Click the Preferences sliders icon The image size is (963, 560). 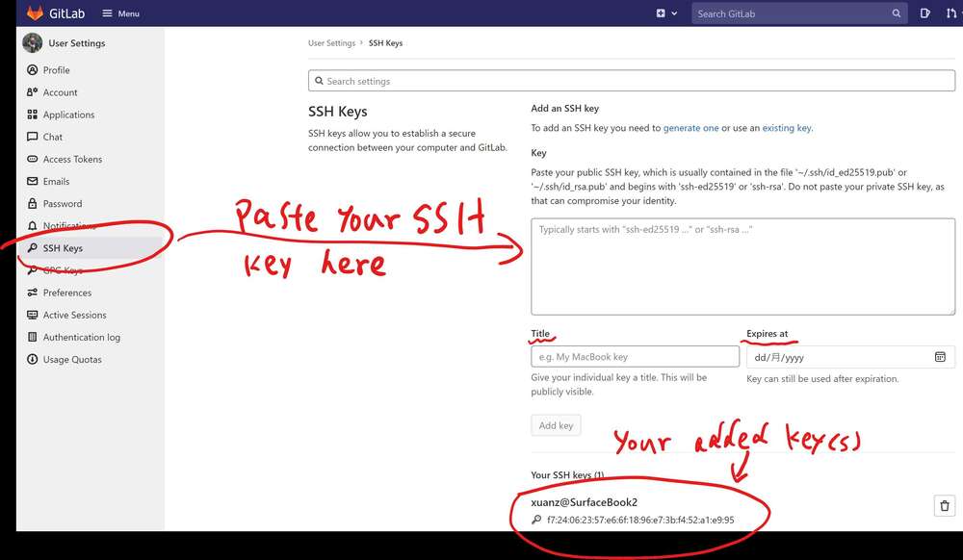(x=33, y=293)
